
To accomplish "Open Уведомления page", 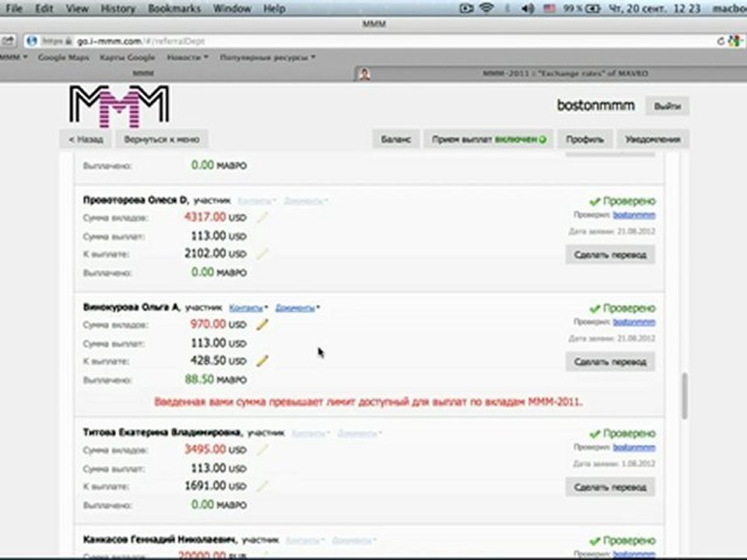I will (653, 139).
